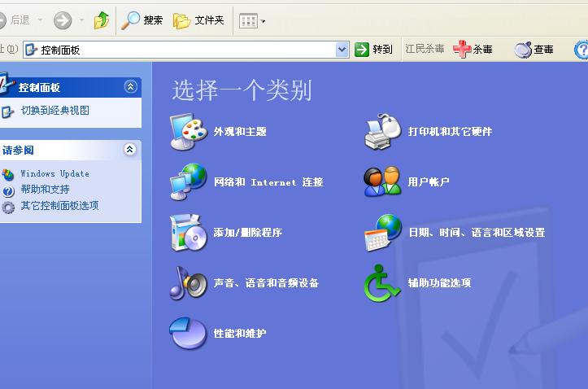Open the 声音、语音和音频设备 speaker icon
This screenshot has height=389, width=588.
click(188, 283)
